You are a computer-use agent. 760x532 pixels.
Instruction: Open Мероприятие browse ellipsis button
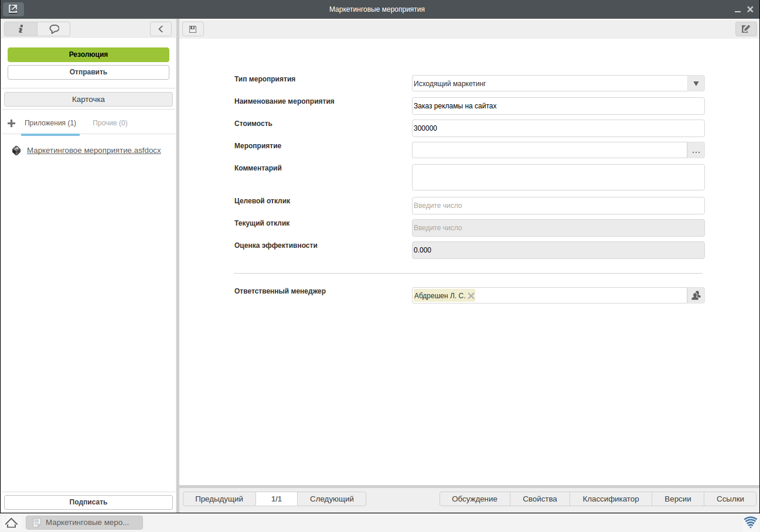click(696, 150)
